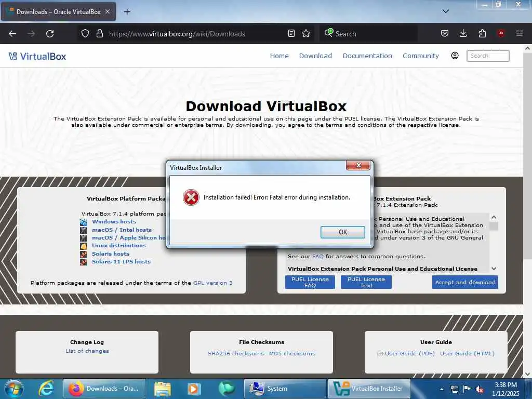Open the Solaris hosts link
This screenshot has height=399, width=532.
pos(111,254)
